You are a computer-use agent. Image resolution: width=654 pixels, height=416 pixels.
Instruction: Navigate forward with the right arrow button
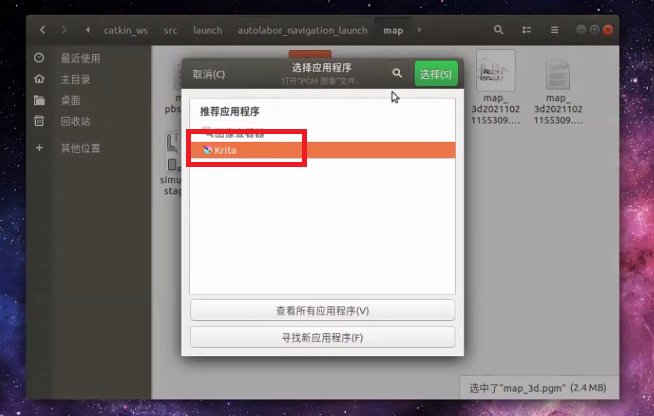point(65,30)
